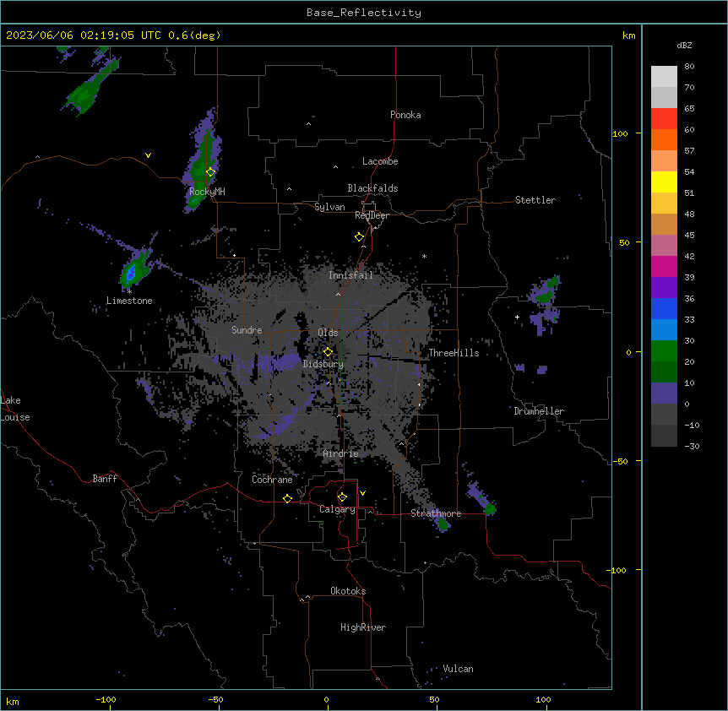Image resolution: width=728 pixels, height=711 pixels.
Task: Click the yellow diamond marker above Calgary label
Action: pyautogui.click(x=342, y=497)
